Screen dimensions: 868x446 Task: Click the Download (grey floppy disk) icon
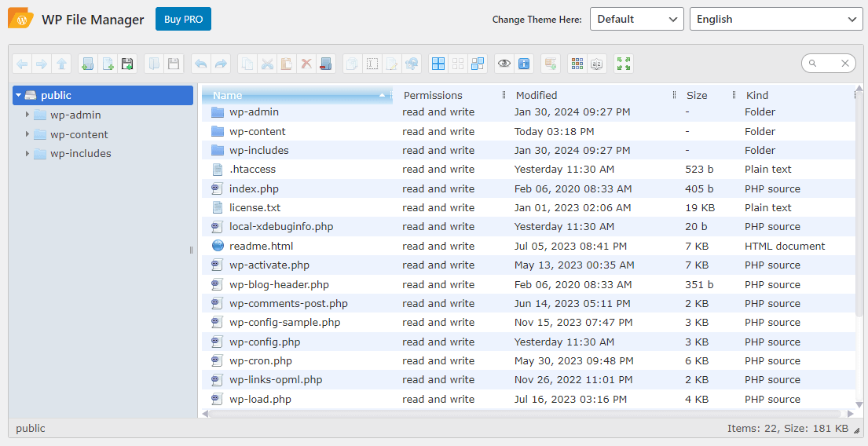[174, 64]
